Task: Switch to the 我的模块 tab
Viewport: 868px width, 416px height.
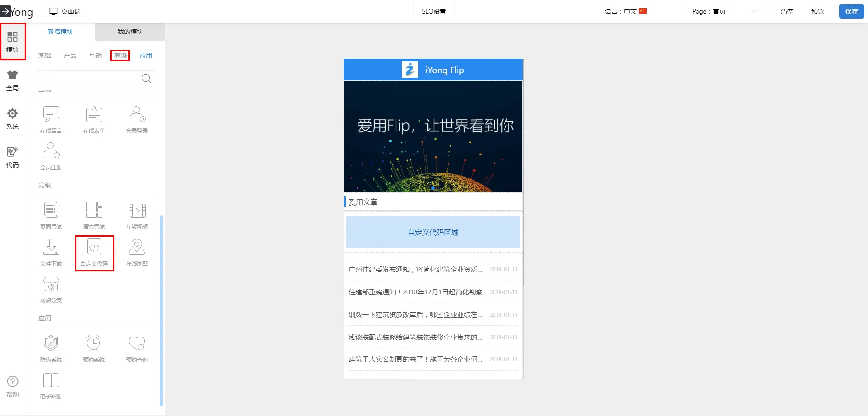Action: coord(130,32)
